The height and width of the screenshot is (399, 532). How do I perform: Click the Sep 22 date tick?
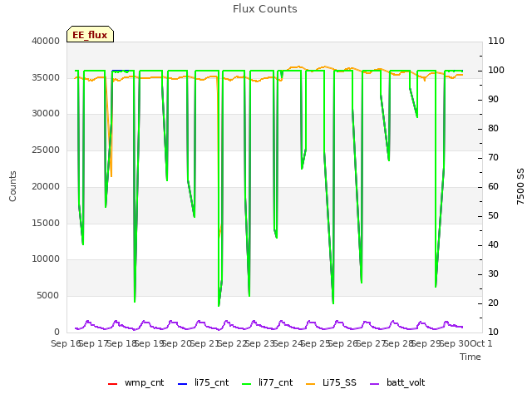(x=232, y=343)
